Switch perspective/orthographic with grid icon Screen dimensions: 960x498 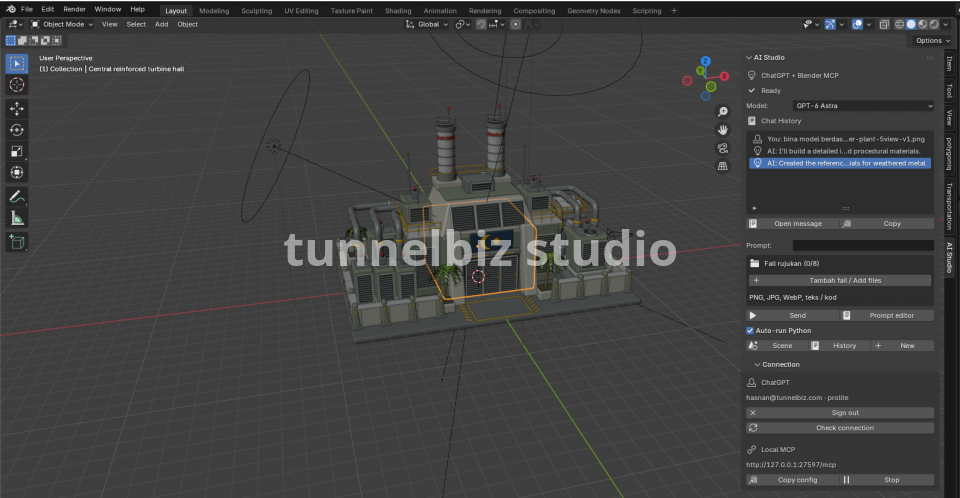tap(723, 166)
